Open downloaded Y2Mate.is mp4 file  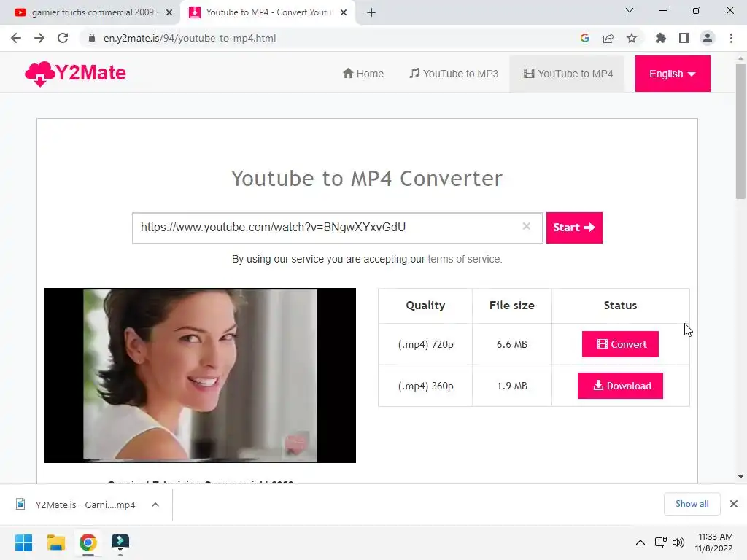click(76, 505)
